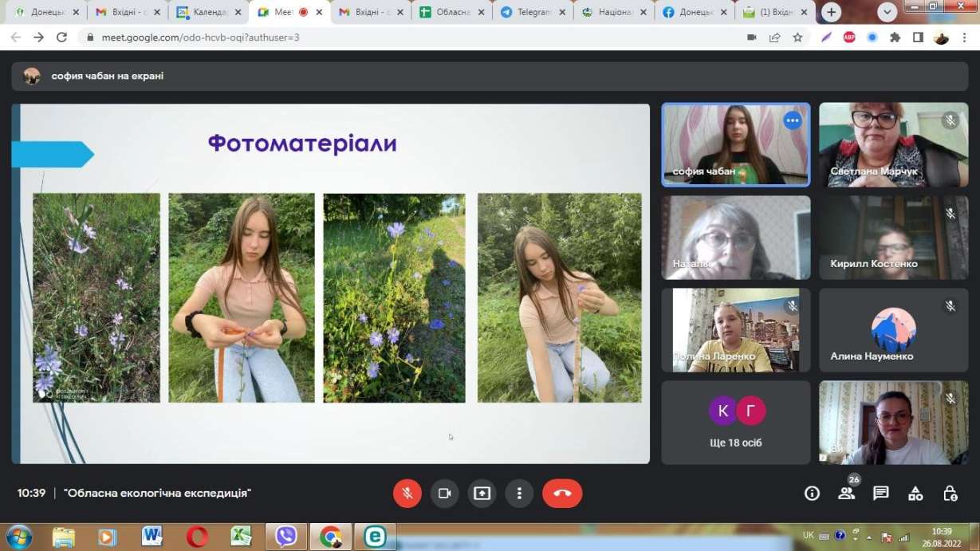Show the other participants via Ще 18 осіб
The height and width of the screenshot is (551, 980).
pyautogui.click(x=736, y=423)
